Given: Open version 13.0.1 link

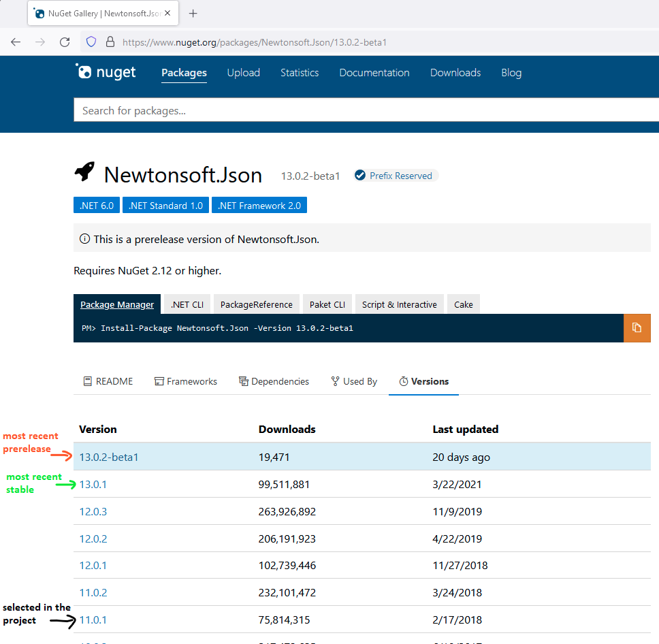Looking at the screenshot, I should click(93, 484).
